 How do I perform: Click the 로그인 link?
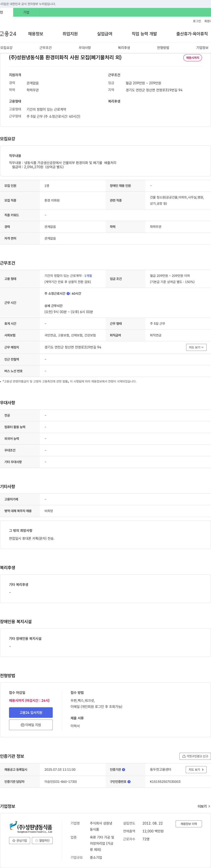(x=197, y=21)
